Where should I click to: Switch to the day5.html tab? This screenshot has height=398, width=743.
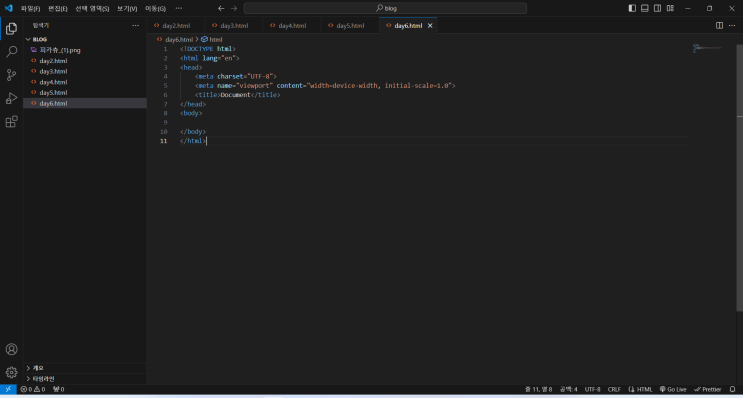tap(350, 26)
